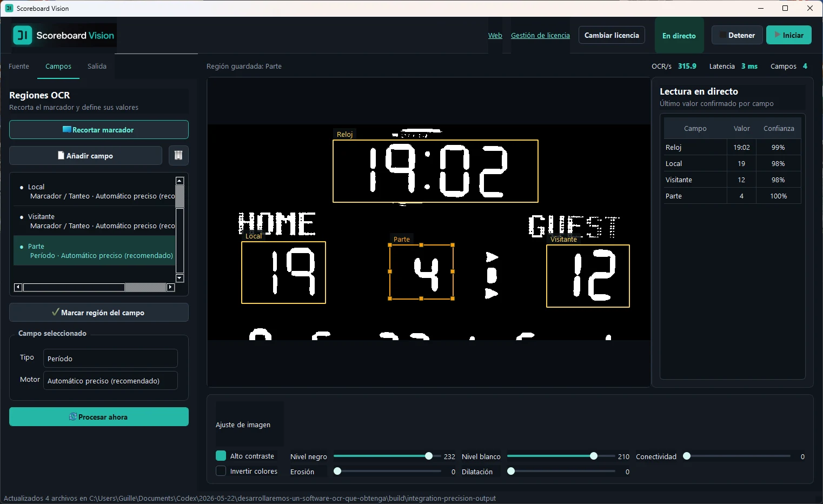Click the Valor column header
The width and height of the screenshot is (823, 504).
[x=741, y=128]
